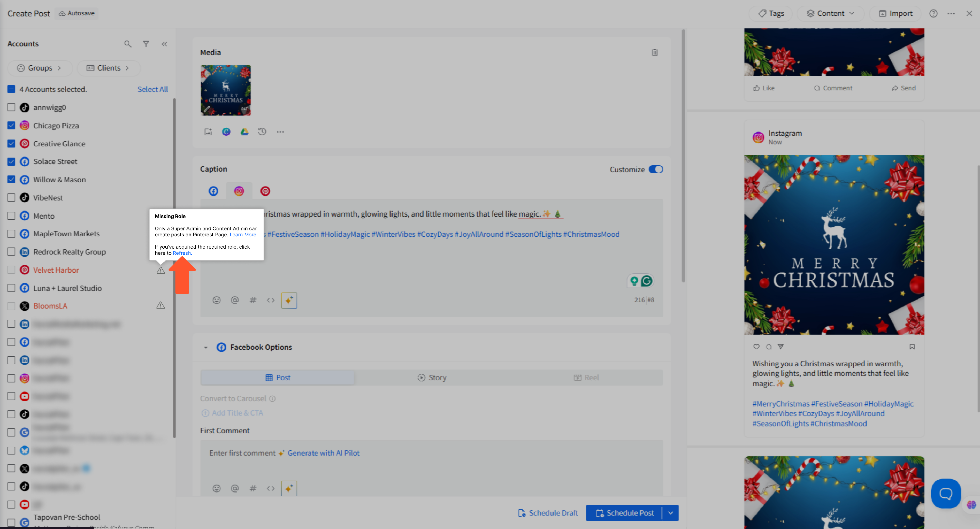Turn off the Customize toggle
This screenshot has height=529, width=980.
tap(656, 169)
